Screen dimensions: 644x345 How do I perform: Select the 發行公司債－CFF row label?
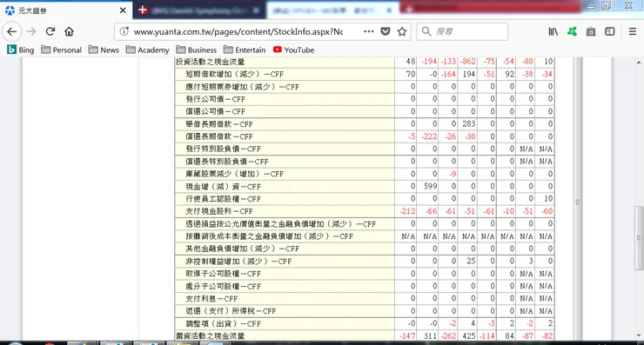pyautogui.click(x=215, y=99)
